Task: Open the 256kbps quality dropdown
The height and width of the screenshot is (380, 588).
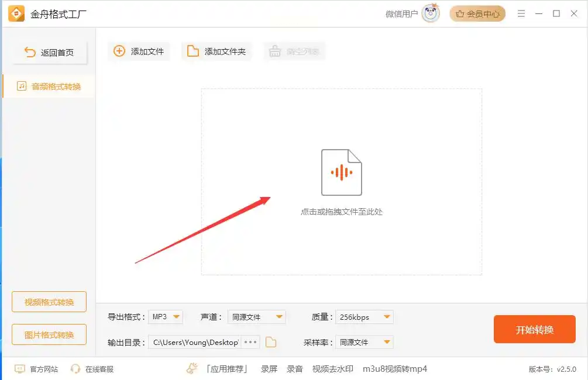Action: 364,317
